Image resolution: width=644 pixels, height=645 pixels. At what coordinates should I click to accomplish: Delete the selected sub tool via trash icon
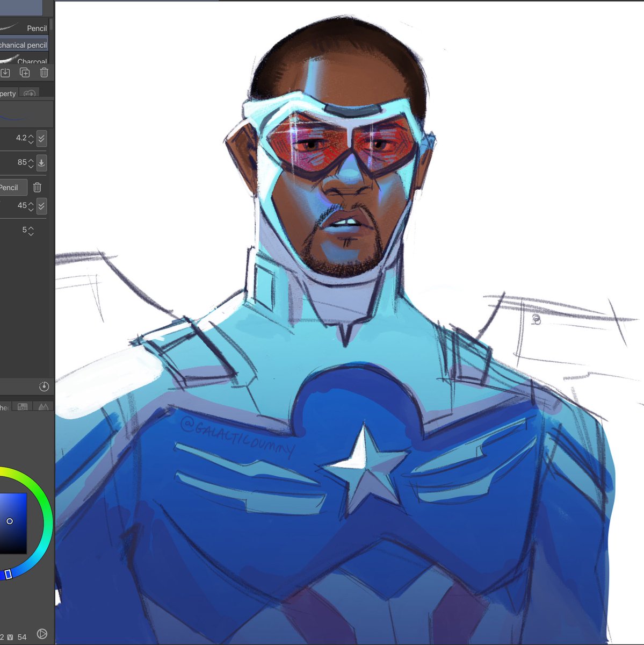(x=44, y=72)
